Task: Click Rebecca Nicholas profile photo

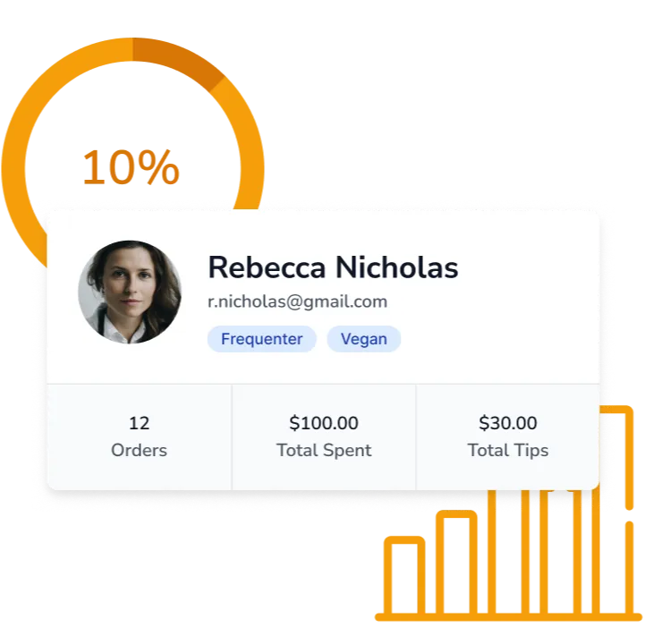Action: pos(130,292)
